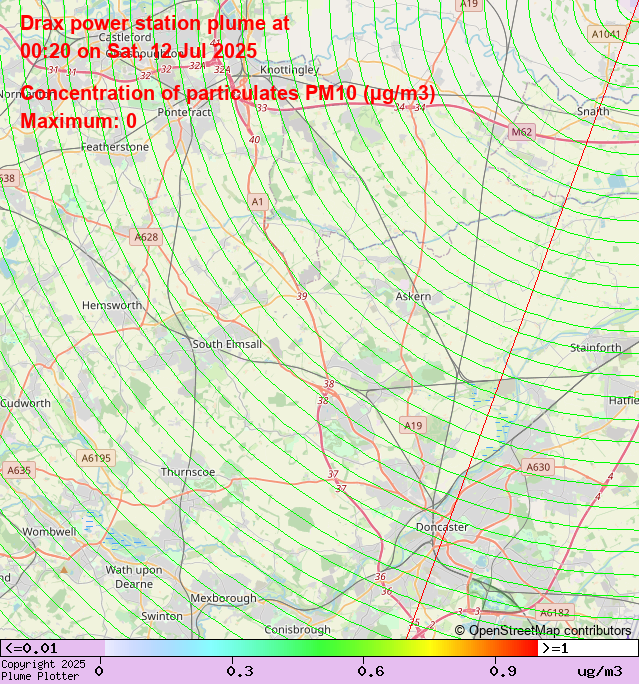Select the '00:20 on Sat. 12 Jul 2025' timestamp
The height and width of the screenshot is (684, 639).
(x=139, y=51)
